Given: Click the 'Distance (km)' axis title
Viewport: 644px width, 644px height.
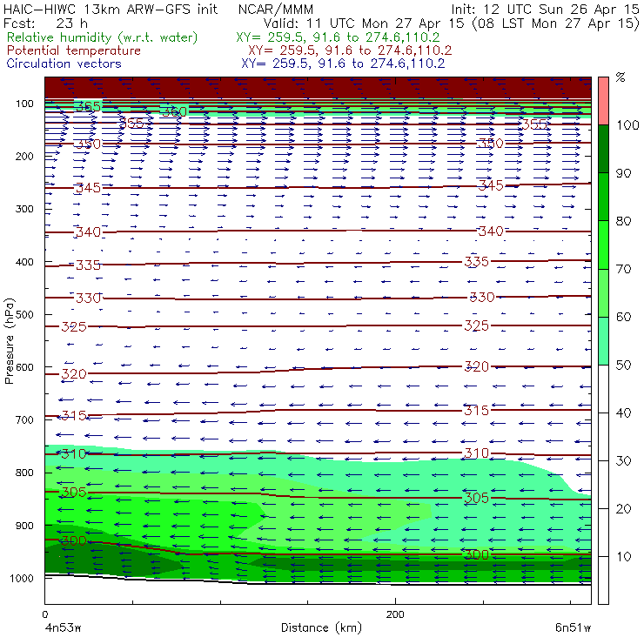Looking at the screenshot, I should (321, 627).
